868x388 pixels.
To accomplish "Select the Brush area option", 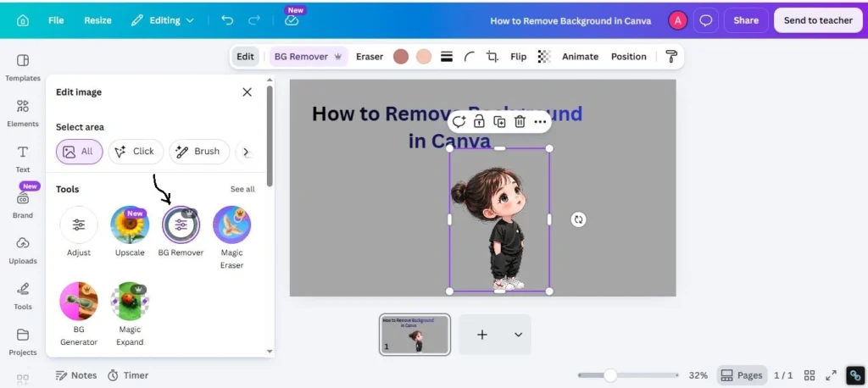I will pos(199,152).
